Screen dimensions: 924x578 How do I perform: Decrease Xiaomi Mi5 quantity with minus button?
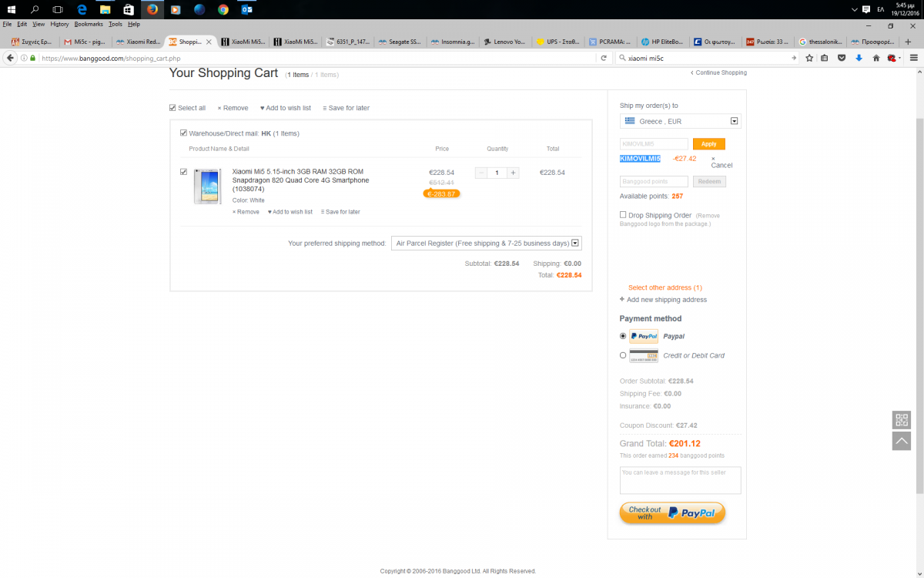481,173
